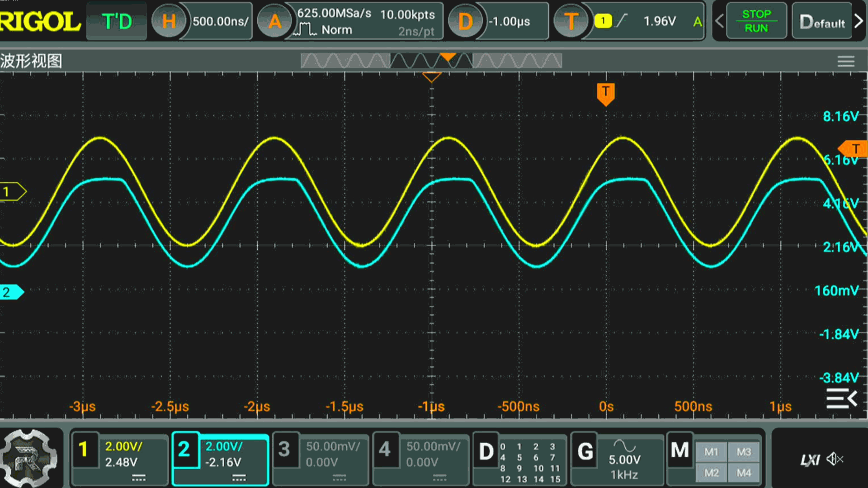Toggle the signal generator G button

coord(585,451)
